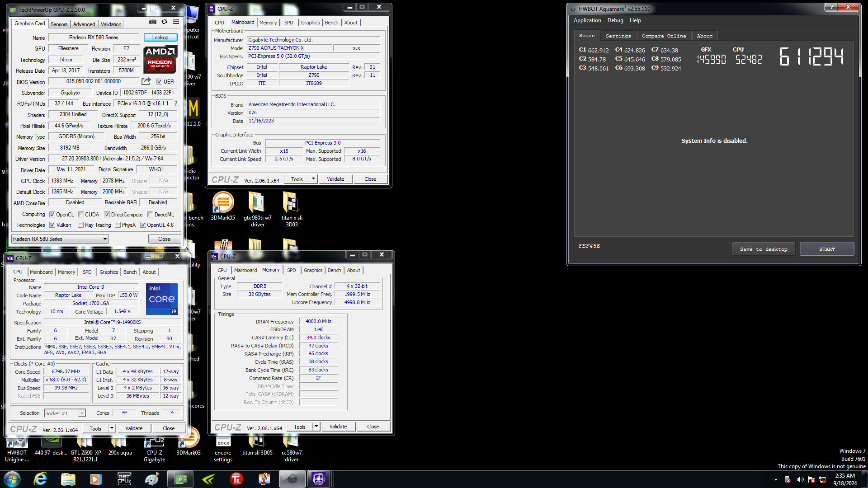The width and height of the screenshot is (868, 488).
Task: Click the Show desktop strip beside the clock
Action: pos(864,479)
